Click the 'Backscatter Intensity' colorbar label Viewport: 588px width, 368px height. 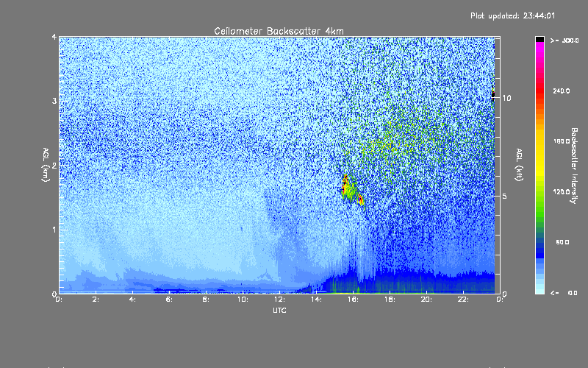pos(574,166)
